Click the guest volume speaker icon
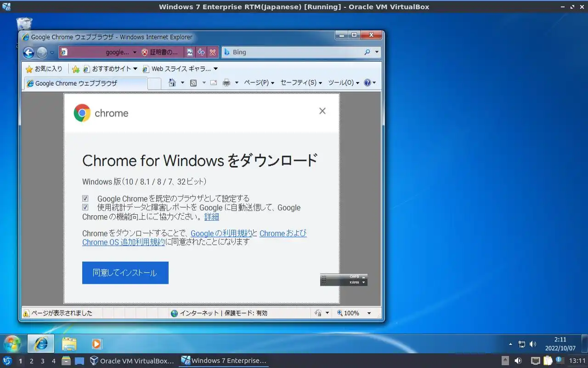 [533, 344]
